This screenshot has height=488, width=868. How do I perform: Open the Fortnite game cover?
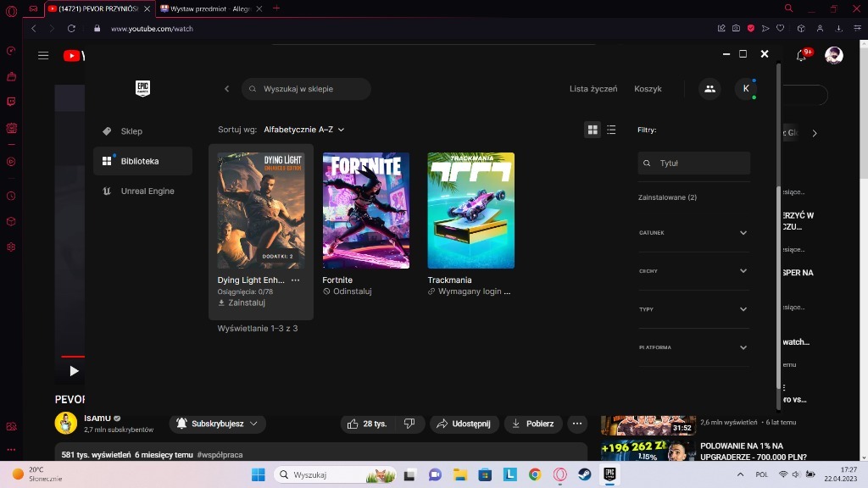(366, 210)
